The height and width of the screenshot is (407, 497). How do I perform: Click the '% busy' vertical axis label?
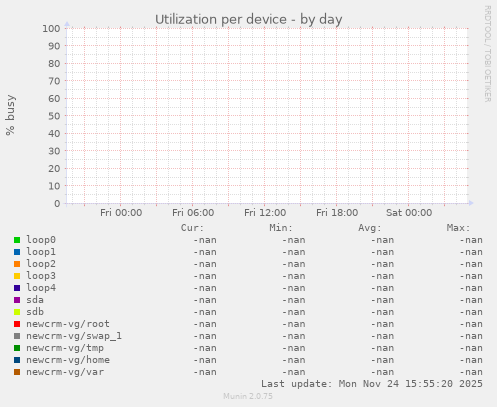10,115
